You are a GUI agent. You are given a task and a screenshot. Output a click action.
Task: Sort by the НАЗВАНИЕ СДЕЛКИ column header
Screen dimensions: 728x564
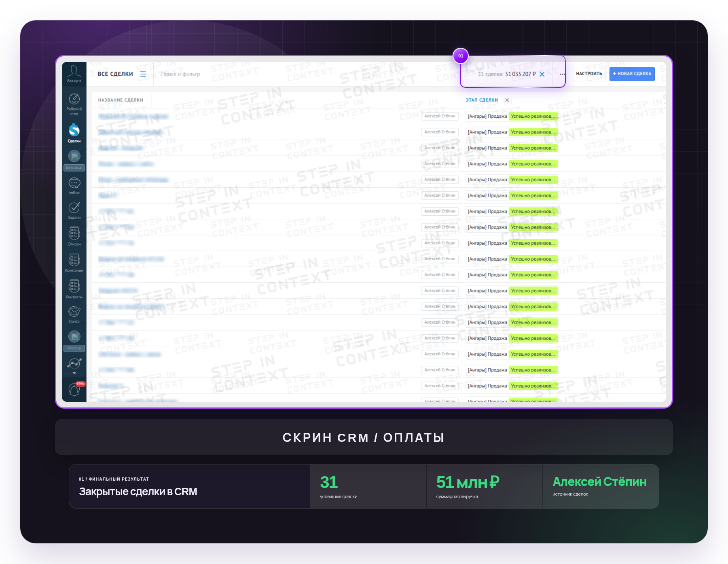pyautogui.click(x=121, y=100)
